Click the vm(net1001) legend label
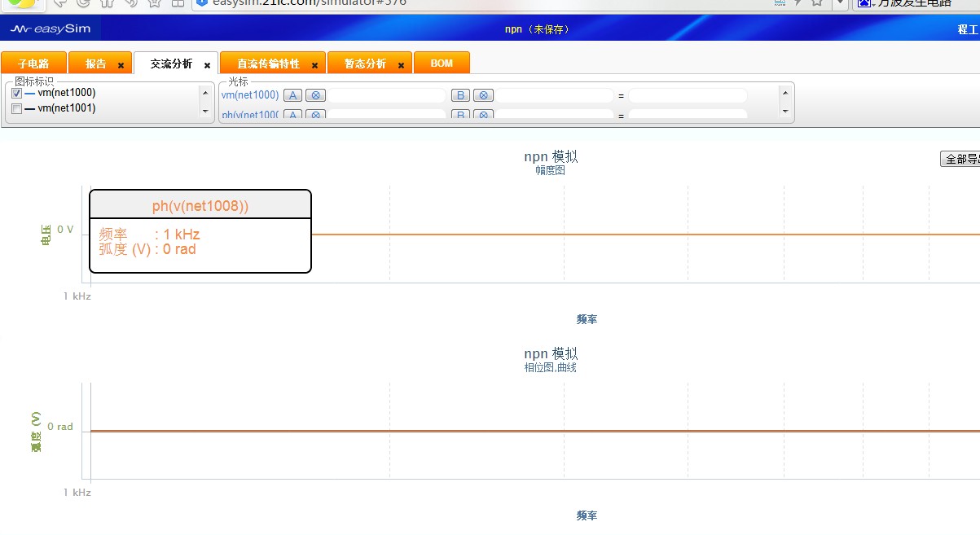The image size is (980, 535). click(x=67, y=108)
